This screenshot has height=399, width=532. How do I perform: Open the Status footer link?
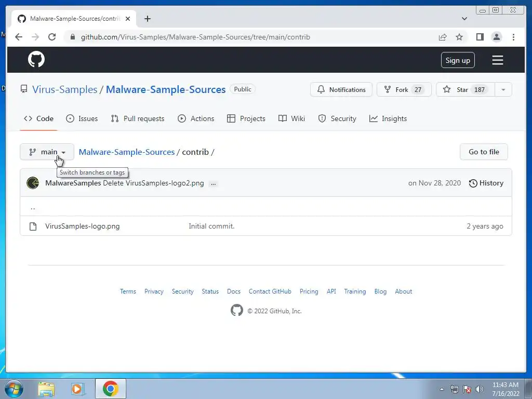[x=210, y=291]
